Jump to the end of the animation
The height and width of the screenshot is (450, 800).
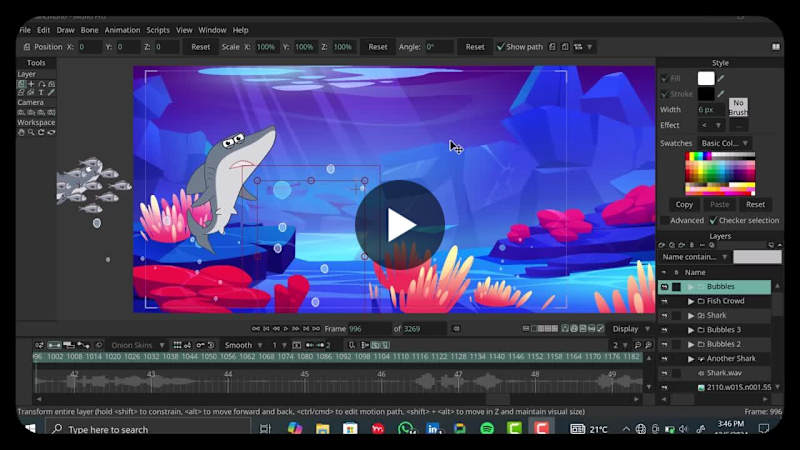click(x=316, y=329)
